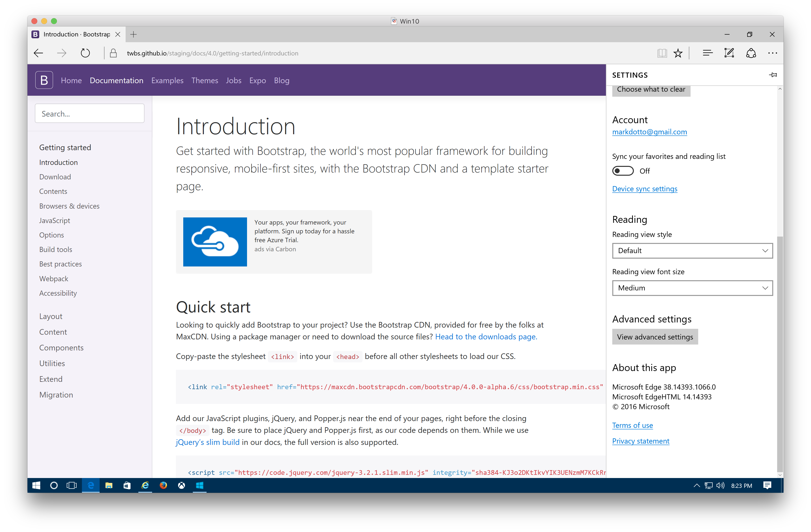Switch to the Introduction · Bootstrap tab
The width and height of the screenshot is (811, 532).
coord(76,34)
